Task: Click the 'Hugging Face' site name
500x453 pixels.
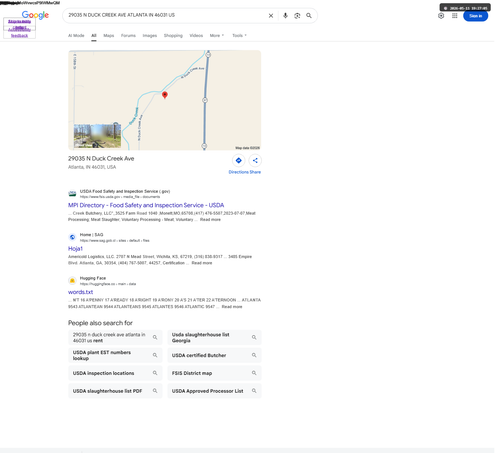Action: [x=93, y=278]
